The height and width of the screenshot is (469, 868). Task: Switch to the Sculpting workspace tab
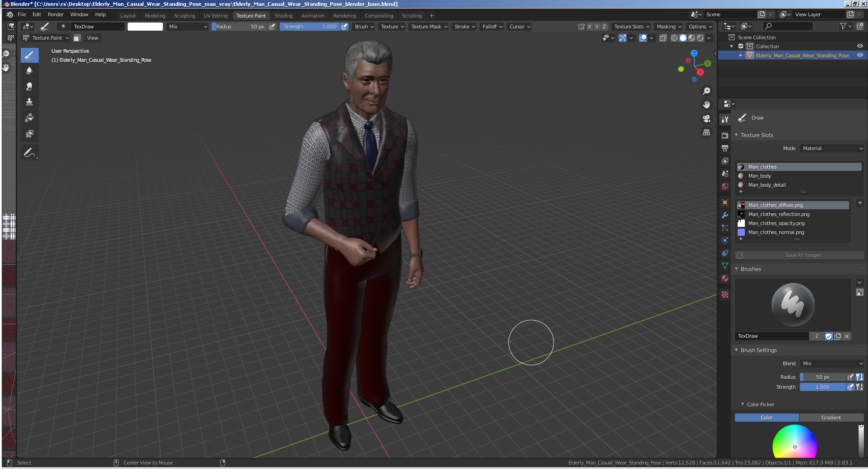click(x=185, y=16)
